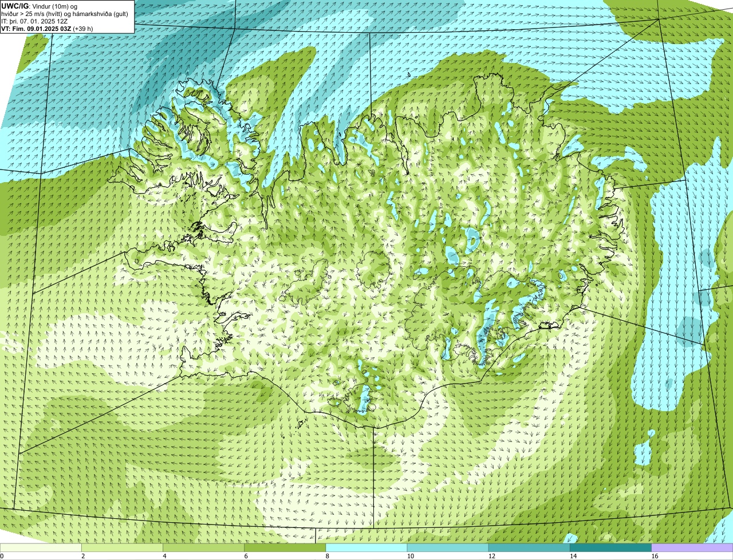Screen dimensions: 733x560
Task: Pick the lavender band above 16 m/s
Action: coord(692,547)
